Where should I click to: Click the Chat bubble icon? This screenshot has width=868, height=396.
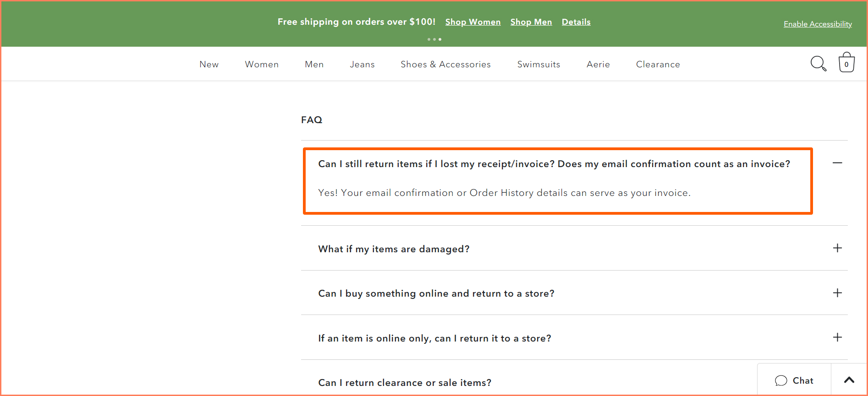coord(781,380)
